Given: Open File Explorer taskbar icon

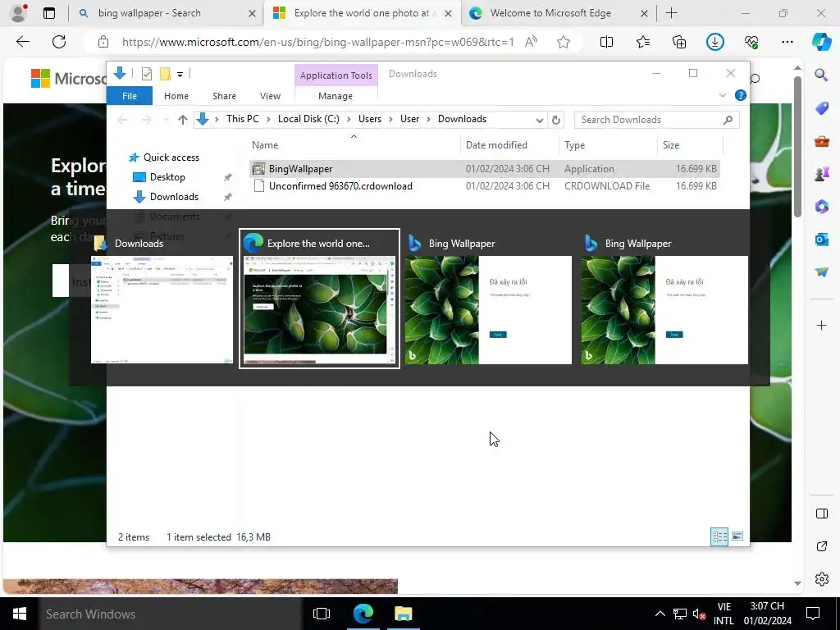Looking at the screenshot, I should [403, 614].
